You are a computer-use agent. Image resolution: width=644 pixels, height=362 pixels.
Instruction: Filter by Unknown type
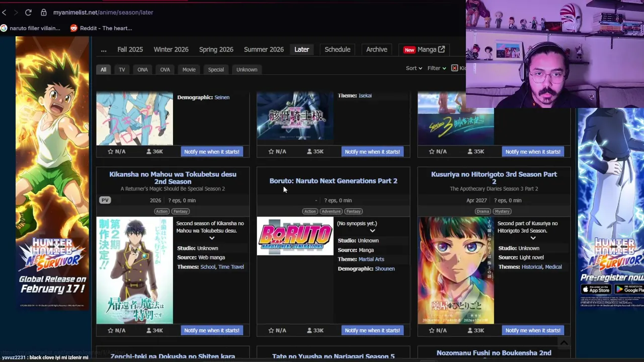[247, 69]
